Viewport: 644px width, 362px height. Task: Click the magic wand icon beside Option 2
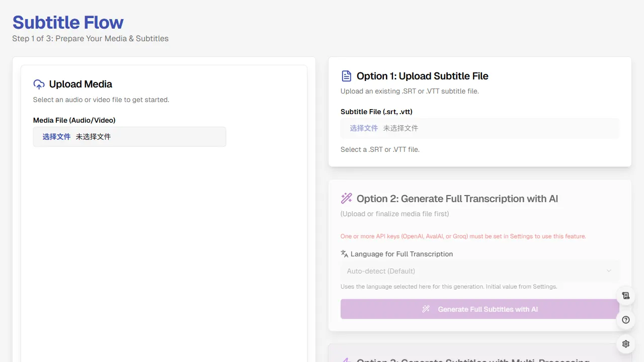click(x=347, y=199)
